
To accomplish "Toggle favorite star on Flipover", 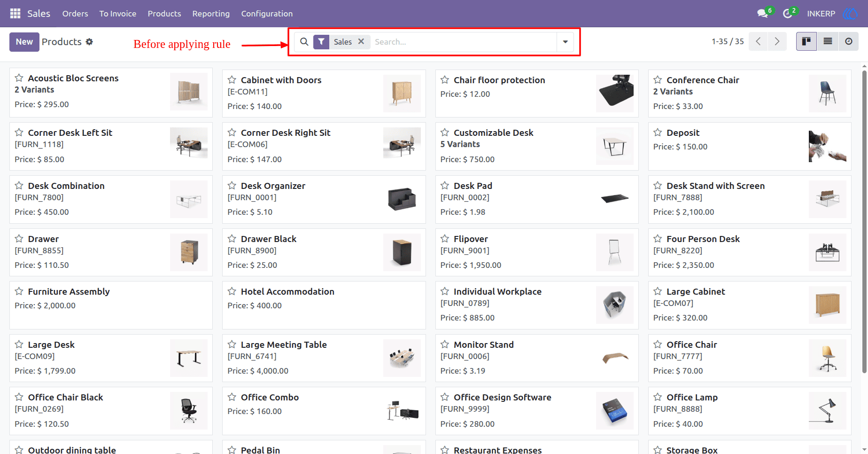I will point(445,239).
